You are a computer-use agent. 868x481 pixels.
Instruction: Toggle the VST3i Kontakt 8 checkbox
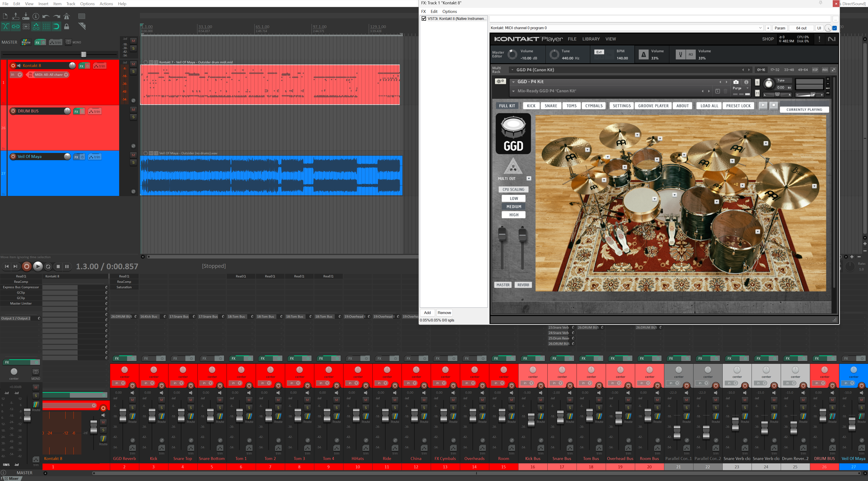point(424,19)
